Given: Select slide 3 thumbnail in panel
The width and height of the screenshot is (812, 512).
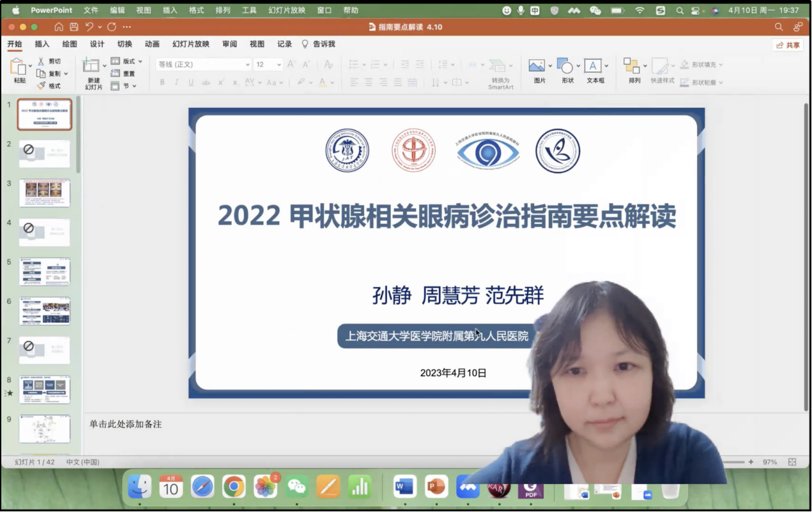Looking at the screenshot, I should pyautogui.click(x=45, y=193).
